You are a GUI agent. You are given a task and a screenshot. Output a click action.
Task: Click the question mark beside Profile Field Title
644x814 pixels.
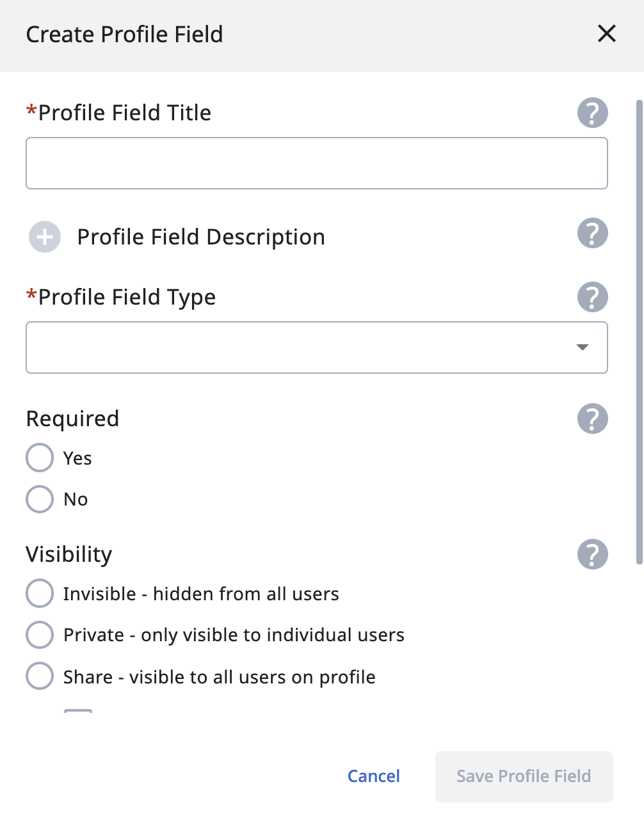click(x=592, y=113)
